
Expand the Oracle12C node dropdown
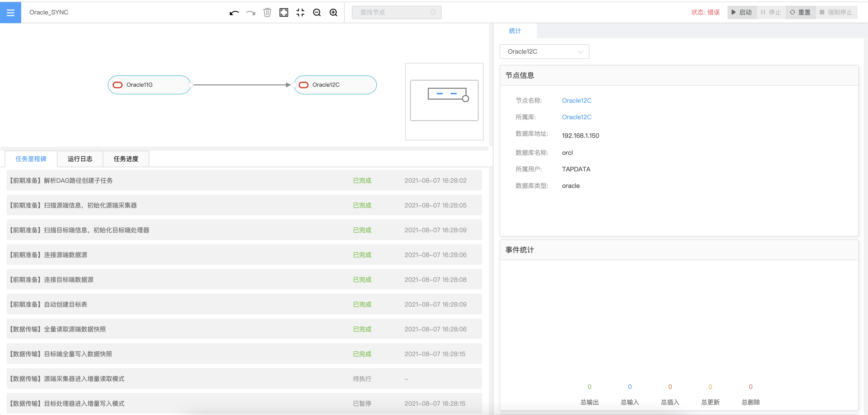click(x=544, y=52)
